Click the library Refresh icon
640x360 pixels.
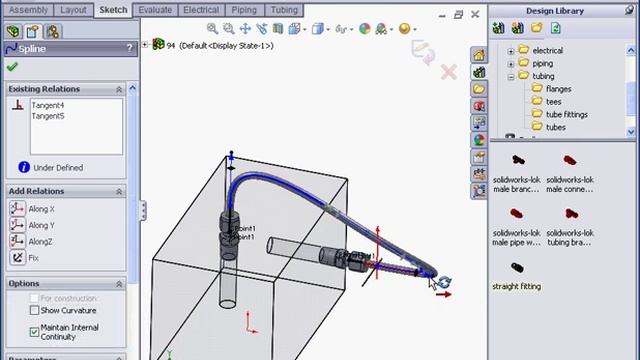click(556, 28)
